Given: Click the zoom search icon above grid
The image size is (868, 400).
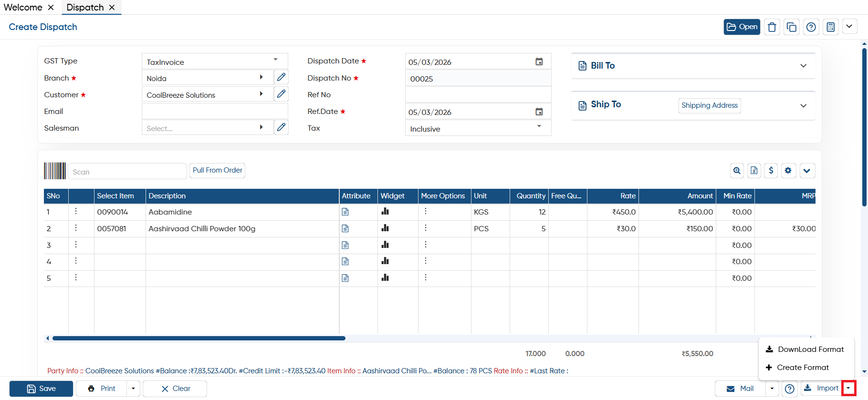Looking at the screenshot, I should (737, 171).
